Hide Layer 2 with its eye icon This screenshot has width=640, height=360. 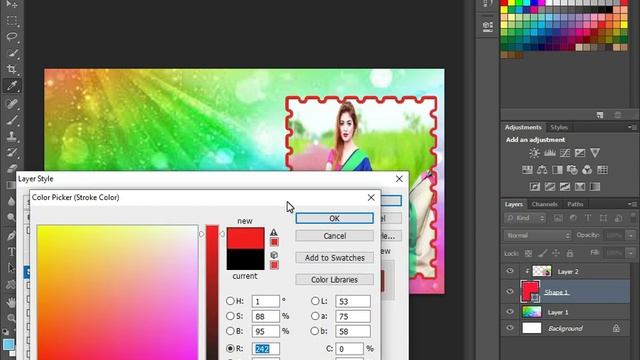point(510,271)
